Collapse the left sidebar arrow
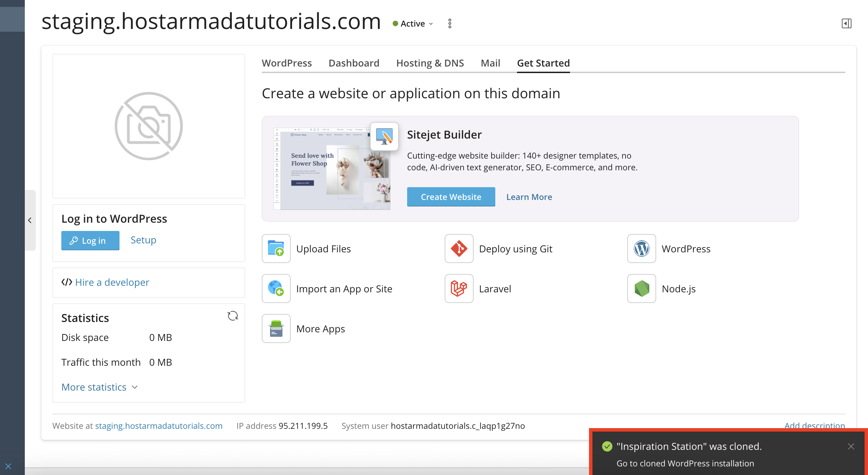Viewport: 868px width, 475px height. (30, 220)
